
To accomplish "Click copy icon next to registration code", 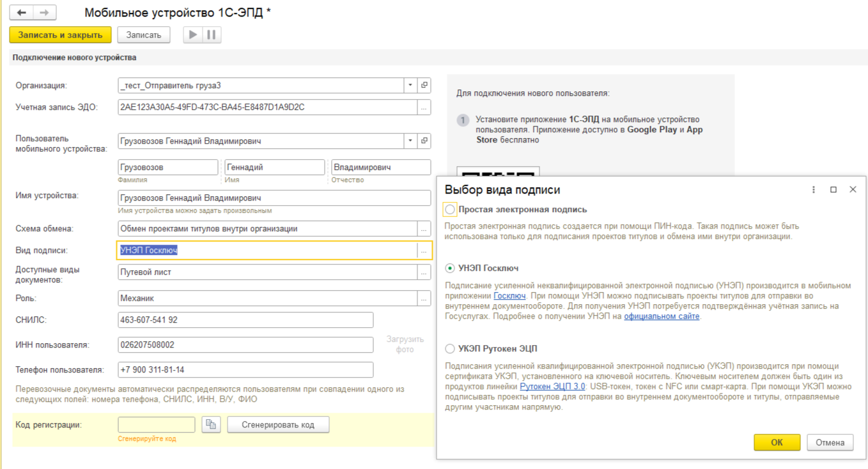I will tap(210, 425).
